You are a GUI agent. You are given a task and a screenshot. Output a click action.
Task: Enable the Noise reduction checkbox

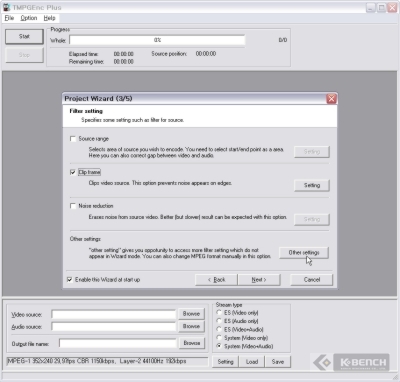(x=73, y=206)
